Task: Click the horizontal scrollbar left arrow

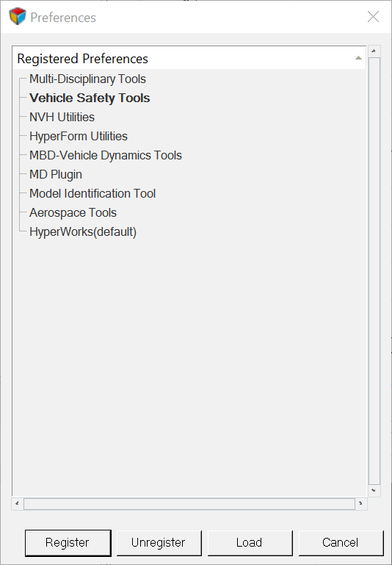Action: [x=18, y=504]
